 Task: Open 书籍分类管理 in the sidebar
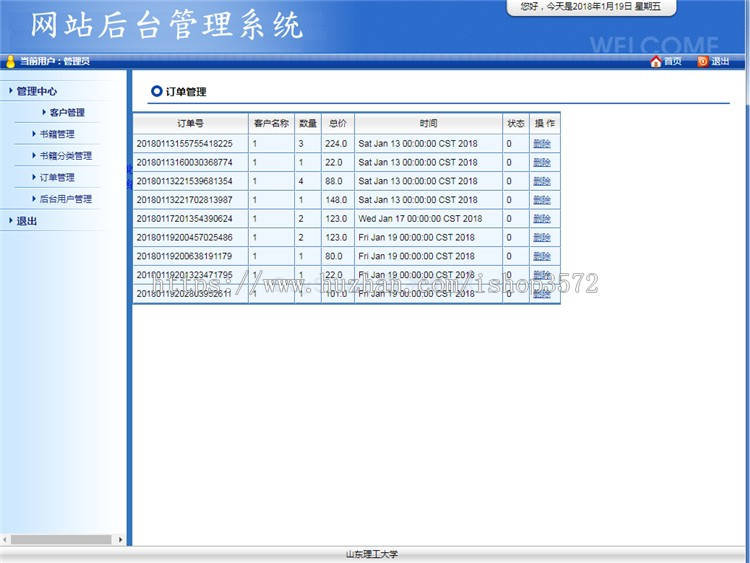pos(66,155)
